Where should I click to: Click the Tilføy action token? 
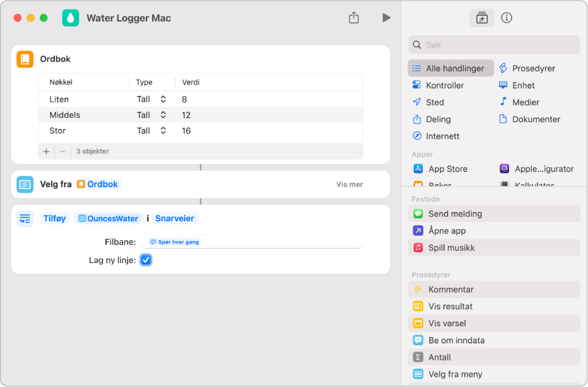(x=55, y=218)
